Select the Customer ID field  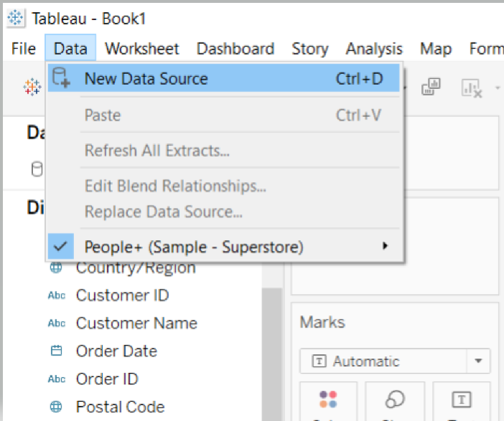[122, 295]
